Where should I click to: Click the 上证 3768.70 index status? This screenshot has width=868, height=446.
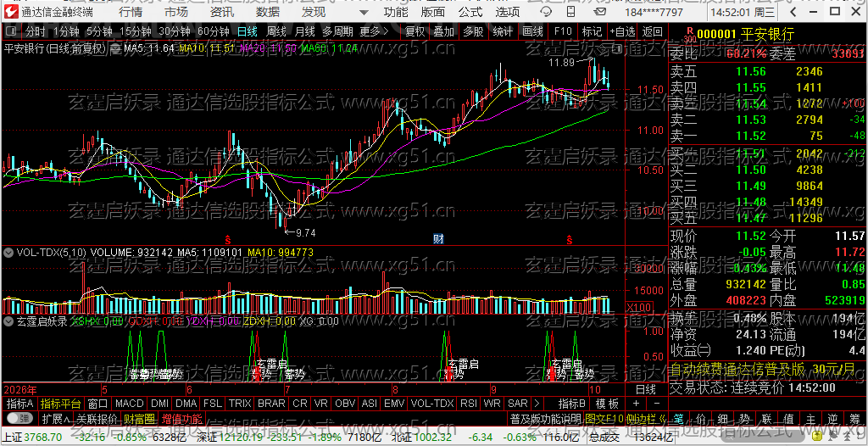pyautogui.click(x=33, y=438)
